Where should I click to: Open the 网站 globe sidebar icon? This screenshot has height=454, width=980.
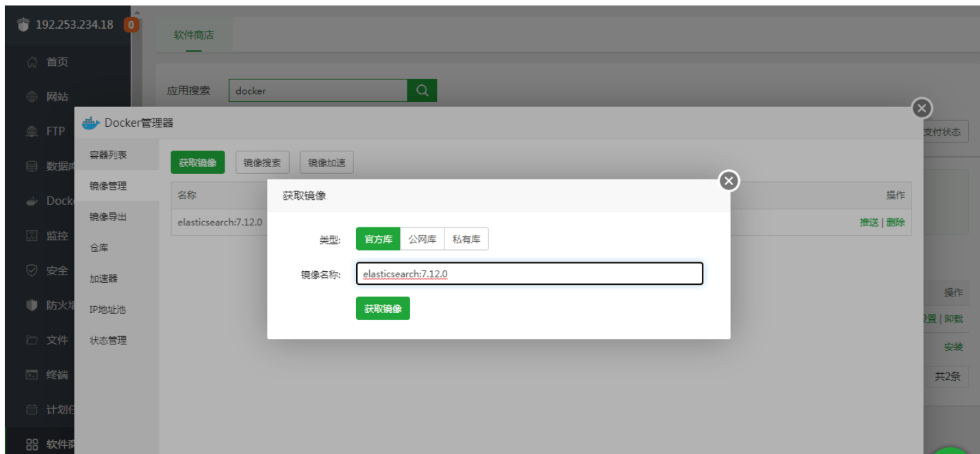(x=32, y=97)
